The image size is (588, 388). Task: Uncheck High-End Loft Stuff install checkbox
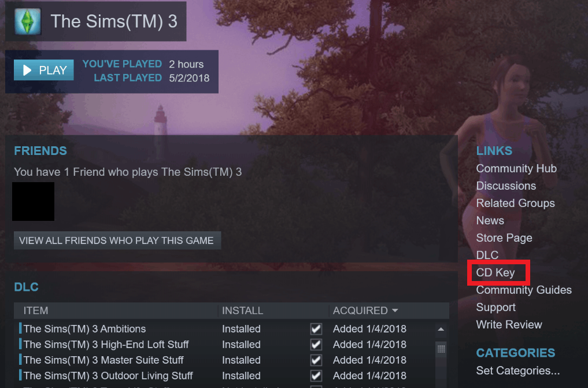pos(316,345)
